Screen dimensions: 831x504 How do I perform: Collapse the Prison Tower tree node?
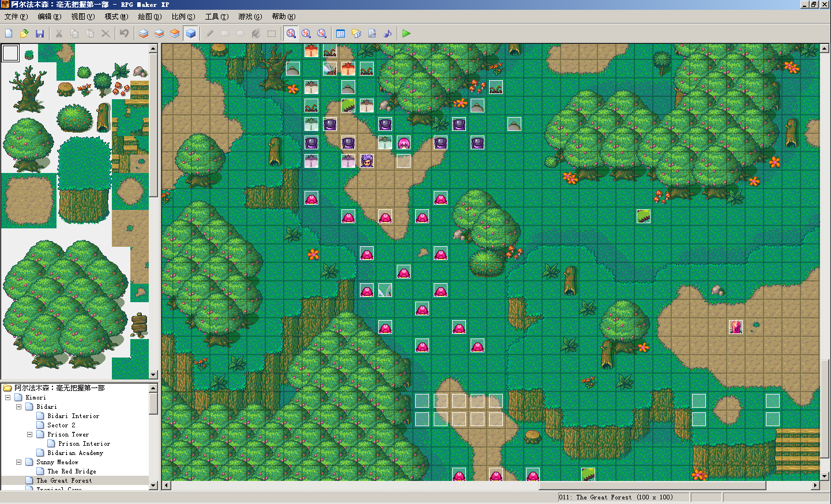29,434
